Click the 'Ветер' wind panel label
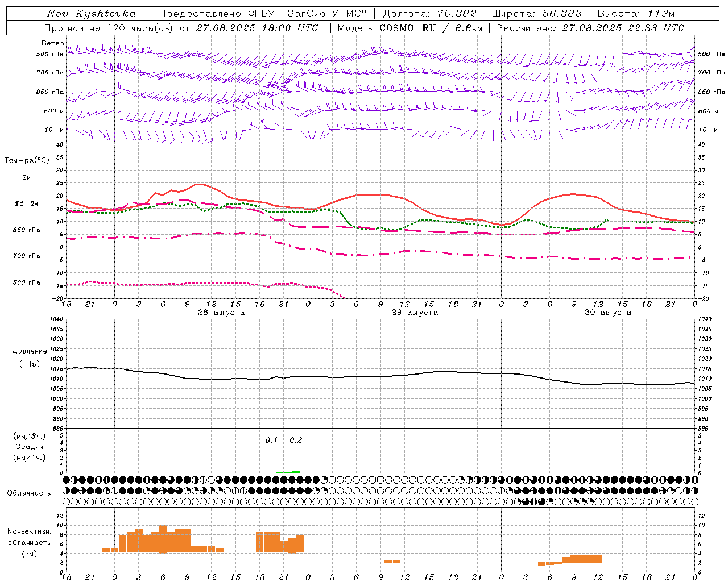The image size is (728, 582). [x=52, y=43]
